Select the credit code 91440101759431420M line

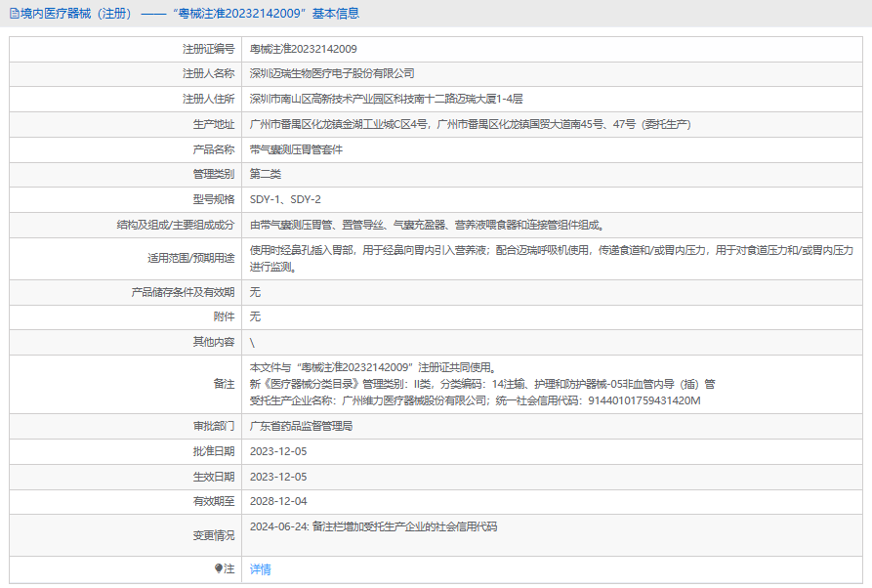coord(475,400)
